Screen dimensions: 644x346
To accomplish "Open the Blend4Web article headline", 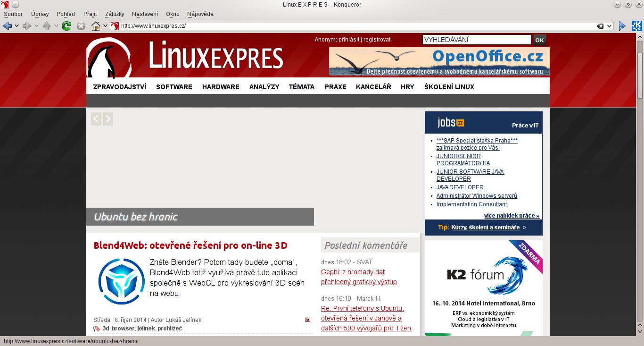I will pos(190,245).
